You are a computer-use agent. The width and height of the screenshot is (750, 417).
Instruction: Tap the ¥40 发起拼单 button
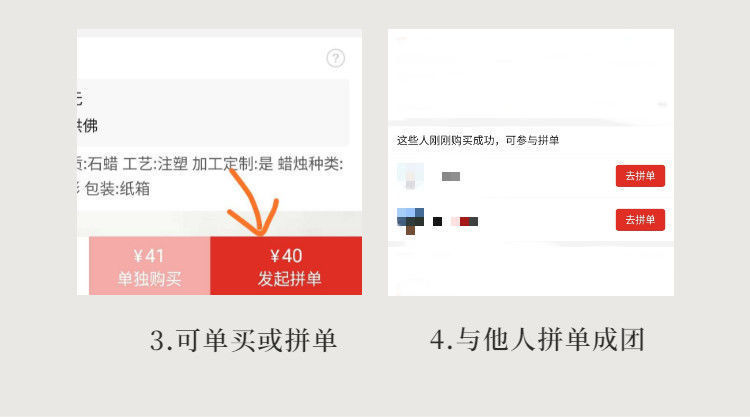pyautogui.click(x=286, y=266)
